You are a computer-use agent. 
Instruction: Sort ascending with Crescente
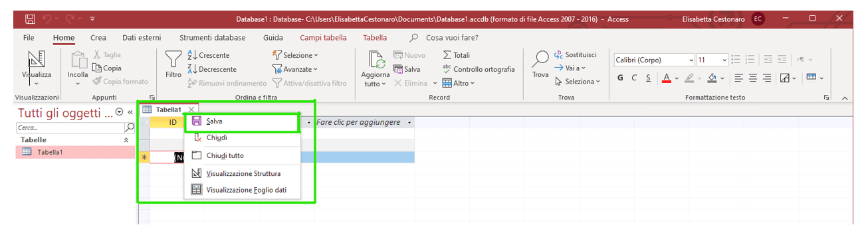(209, 55)
